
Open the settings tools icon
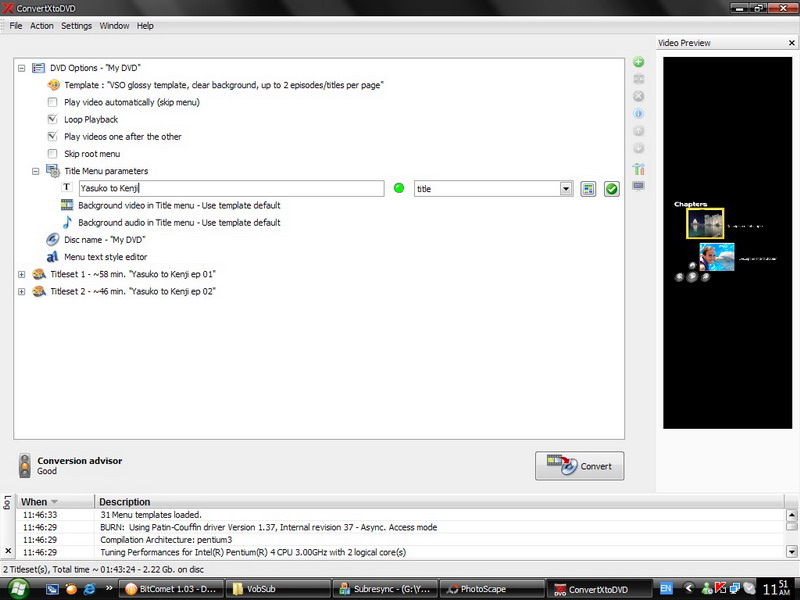click(x=638, y=168)
